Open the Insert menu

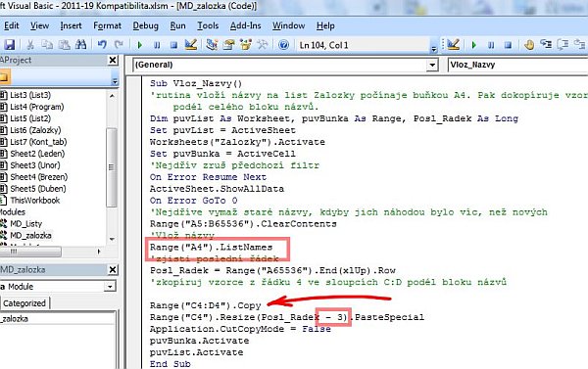(x=71, y=25)
